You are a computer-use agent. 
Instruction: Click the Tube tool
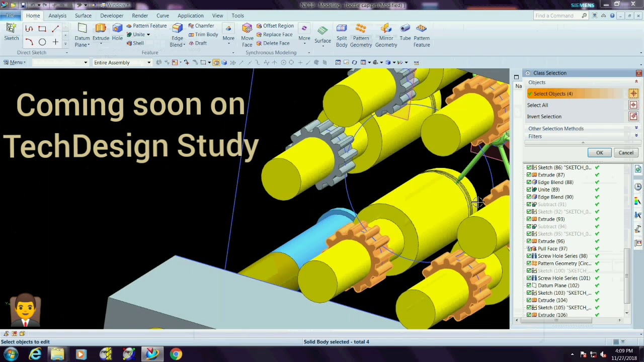click(x=405, y=32)
